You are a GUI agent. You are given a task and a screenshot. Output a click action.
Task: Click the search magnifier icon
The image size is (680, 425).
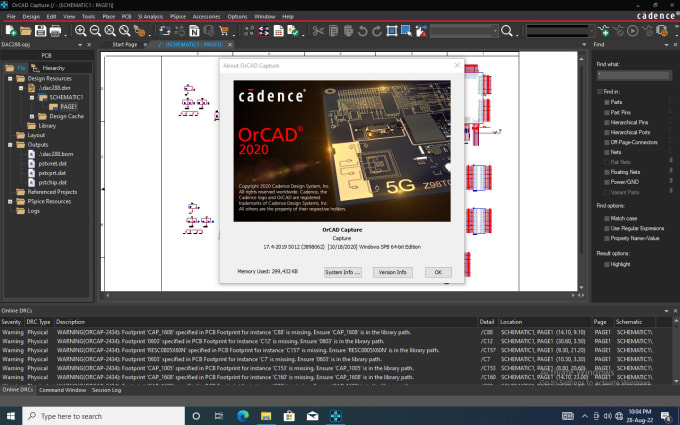coord(506,31)
